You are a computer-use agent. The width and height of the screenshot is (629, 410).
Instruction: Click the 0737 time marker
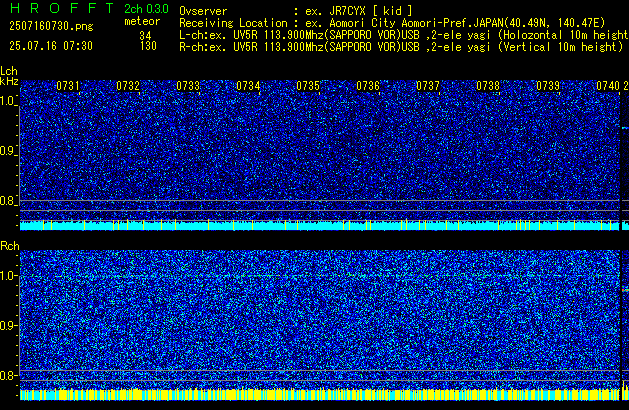coord(428,86)
